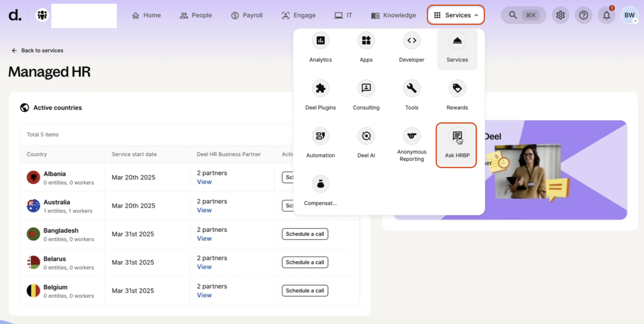This screenshot has width=644, height=324.
Task: Click the Active countries globe icon
Action: click(24, 108)
